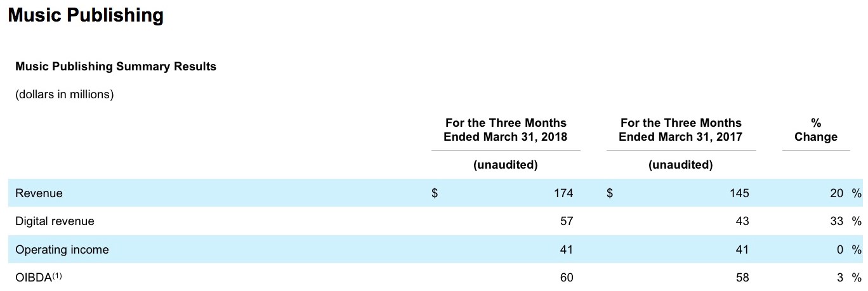
Task: Click the % Change column header
Action: (815, 130)
